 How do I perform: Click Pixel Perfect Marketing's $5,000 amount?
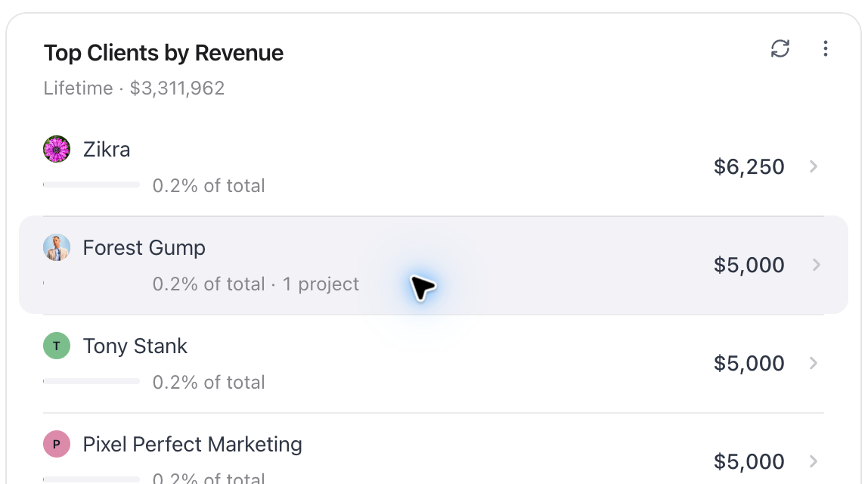click(749, 462)
